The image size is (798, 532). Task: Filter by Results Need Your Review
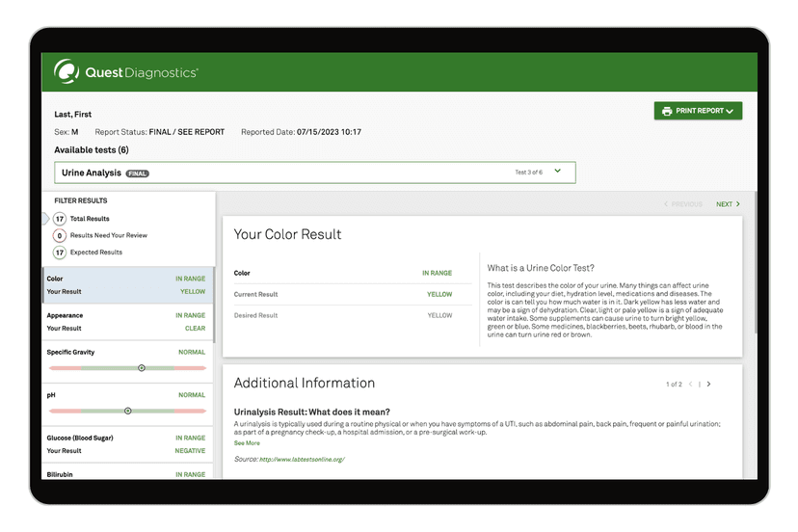(108, 235)
